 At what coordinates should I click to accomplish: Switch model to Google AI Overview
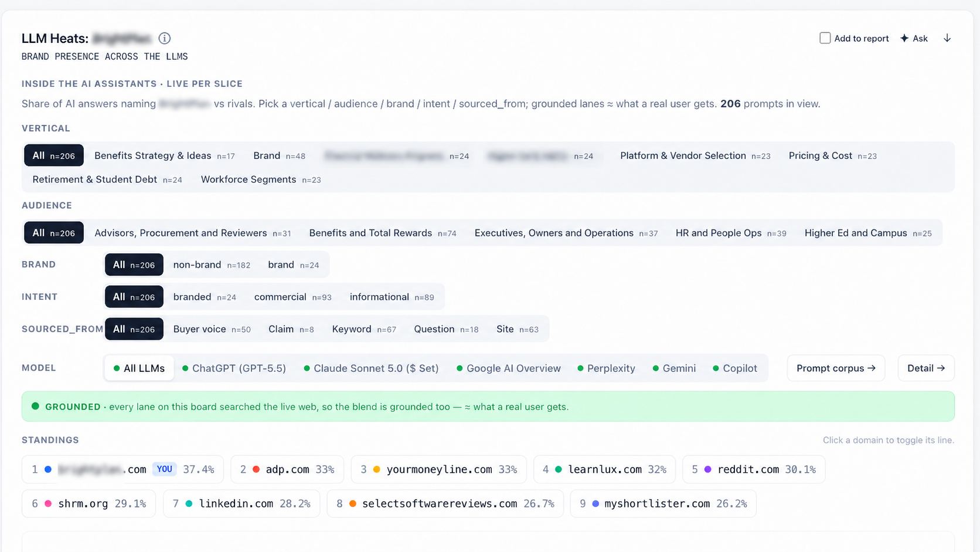pos(508,368)
